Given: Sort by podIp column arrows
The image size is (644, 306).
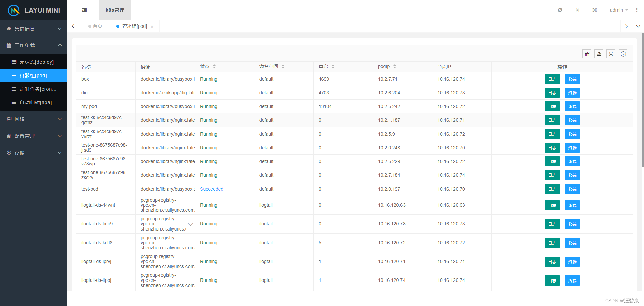Looking at the screenshot, I should click(x=395, y=66).
